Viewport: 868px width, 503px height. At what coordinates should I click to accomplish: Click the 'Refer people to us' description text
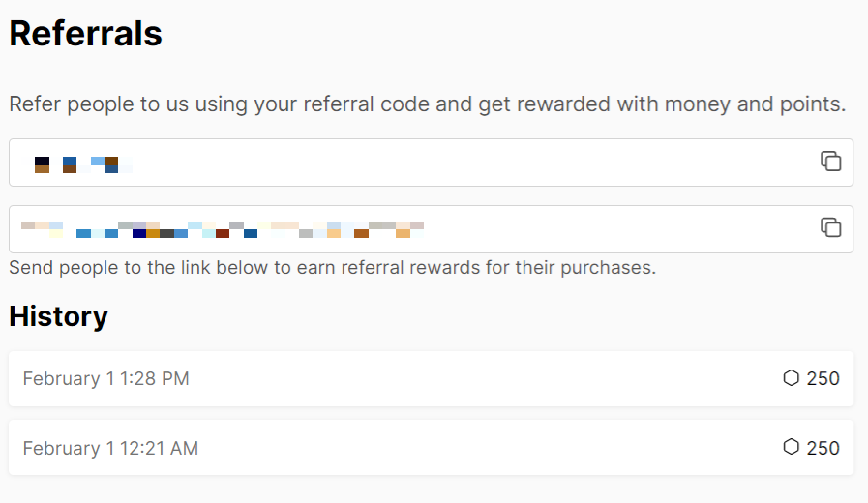coord(428,104)
